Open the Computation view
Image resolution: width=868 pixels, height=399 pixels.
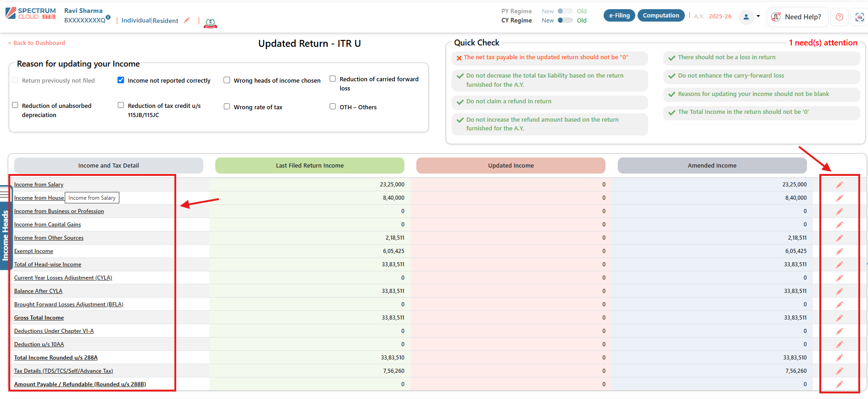(661, 15)
